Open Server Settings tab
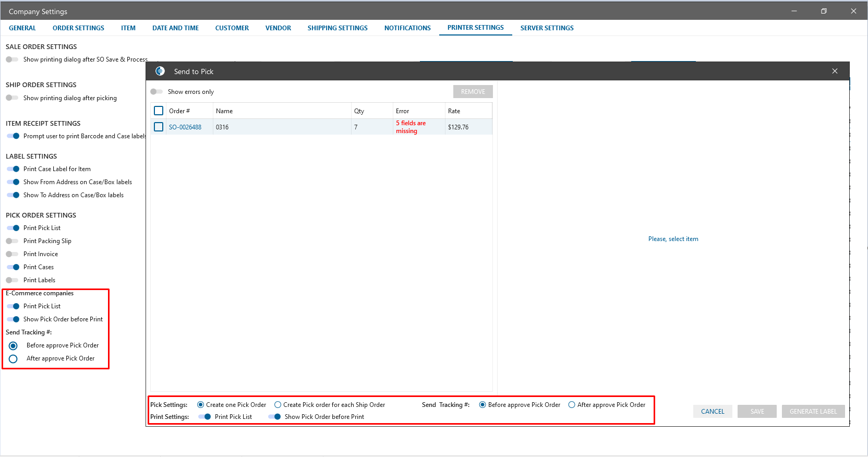This screenshot has height=457, width=868. tap(547, 28)
